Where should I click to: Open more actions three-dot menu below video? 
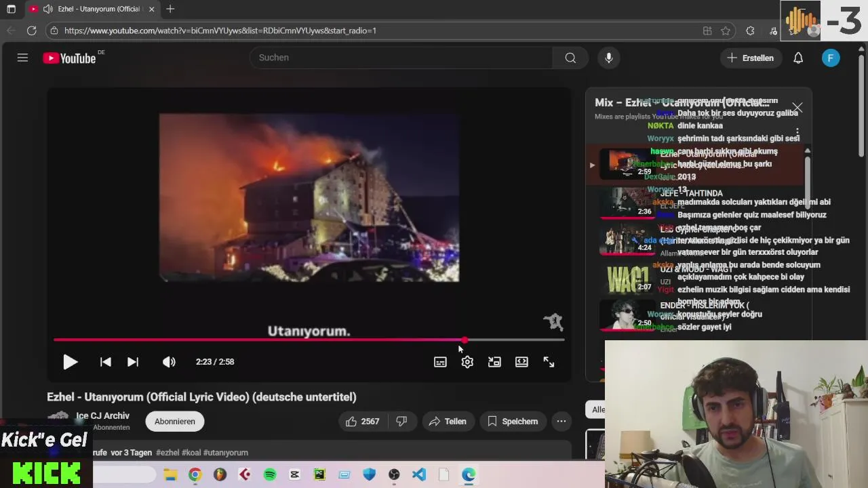pyautogui.click(x=561, y=422)
